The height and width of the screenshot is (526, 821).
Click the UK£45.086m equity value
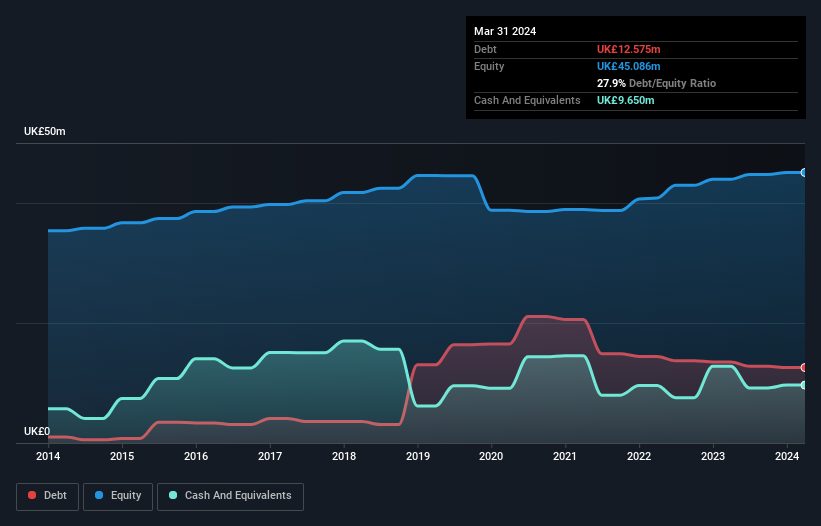(628, 66)
